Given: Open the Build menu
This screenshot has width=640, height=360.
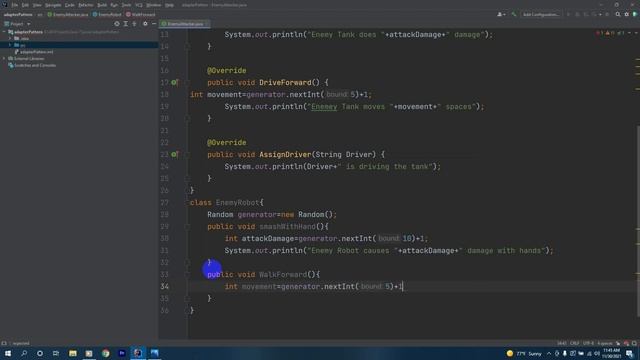Looking at the screenshot, I should pyautogui.click(x=102, y=5).
